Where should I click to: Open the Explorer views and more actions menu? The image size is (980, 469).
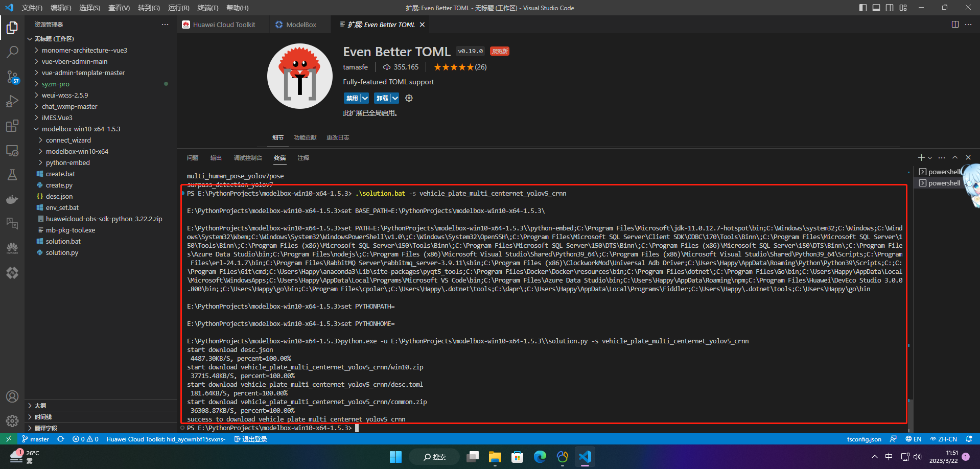[x=165, y=25]
